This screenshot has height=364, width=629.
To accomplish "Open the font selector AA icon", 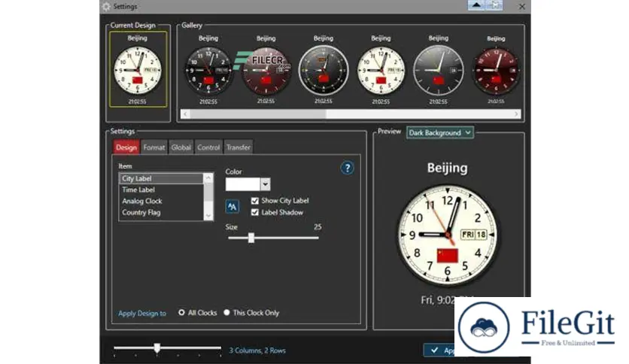I will tap(232, 205).
